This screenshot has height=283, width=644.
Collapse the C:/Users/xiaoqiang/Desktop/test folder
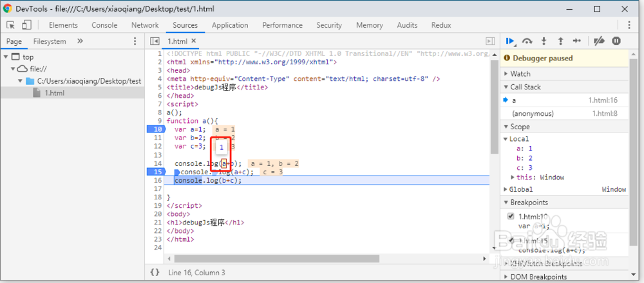coord(20,81)
